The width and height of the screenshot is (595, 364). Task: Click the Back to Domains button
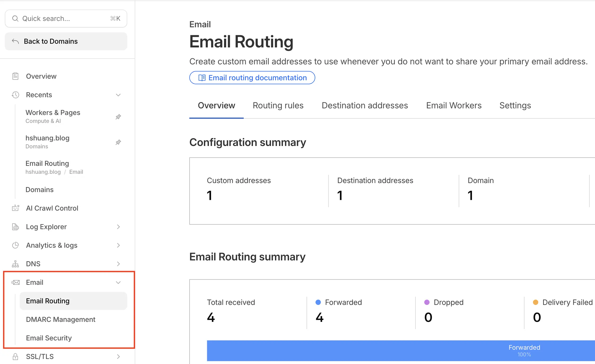66,41
